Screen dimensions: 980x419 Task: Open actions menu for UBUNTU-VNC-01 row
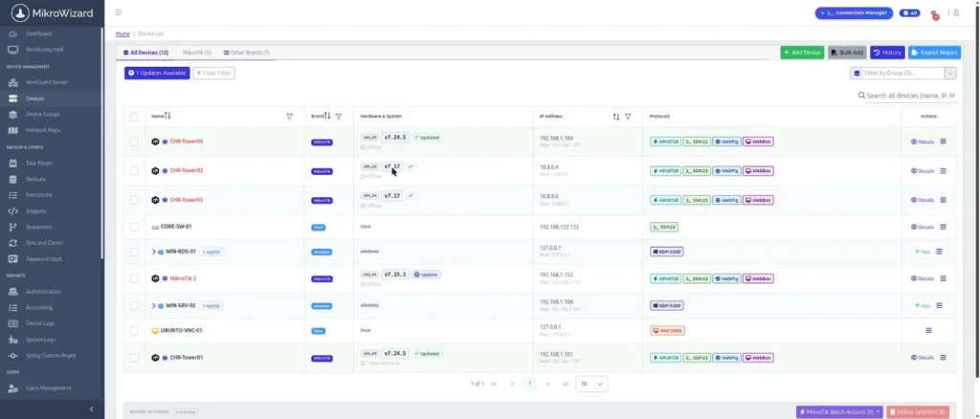[928, 330]
